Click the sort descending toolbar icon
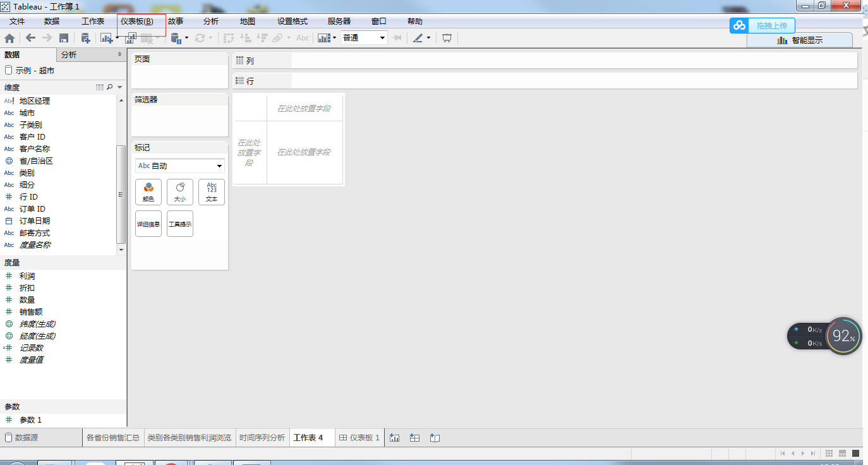Viewport: 868px width, 465px height. [262, 38]
